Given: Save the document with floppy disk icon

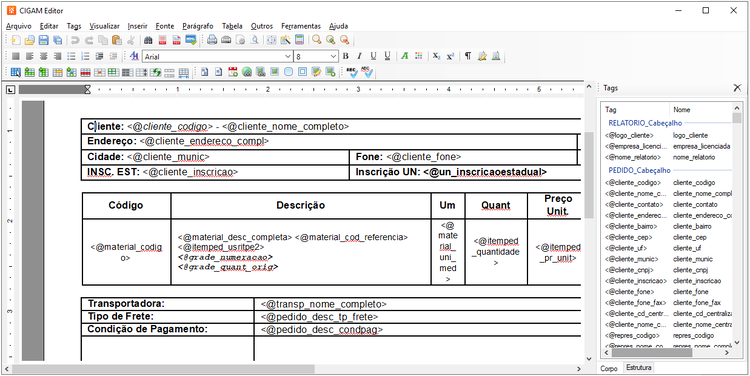Looking at the screenshot, I should 44,40.
